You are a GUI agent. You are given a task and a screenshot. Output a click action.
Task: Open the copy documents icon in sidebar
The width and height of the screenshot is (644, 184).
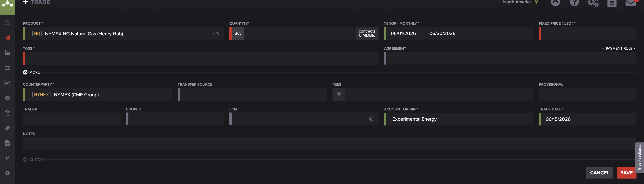coord(8,113)
